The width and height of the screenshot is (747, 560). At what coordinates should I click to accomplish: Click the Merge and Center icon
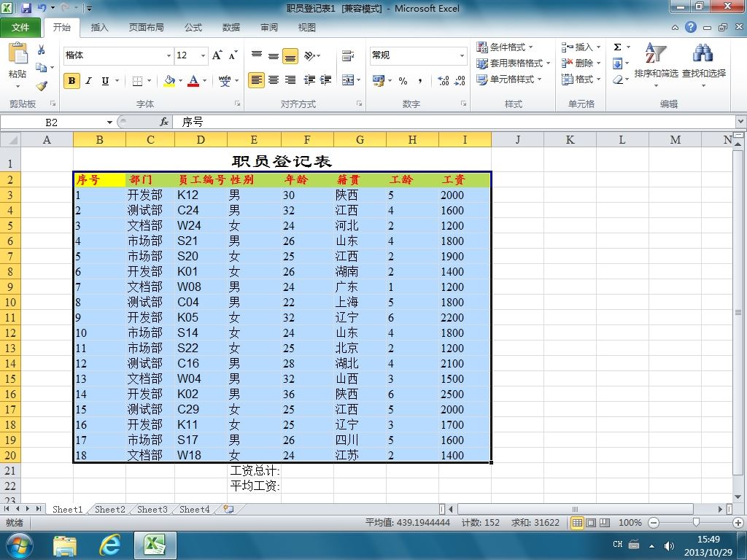pos(348,80)
